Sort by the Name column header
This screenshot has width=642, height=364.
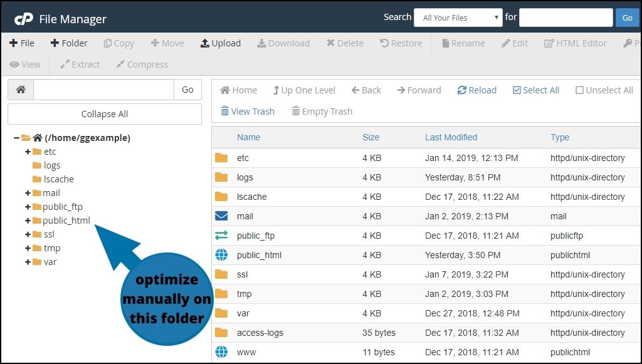[x=248, y=137]
